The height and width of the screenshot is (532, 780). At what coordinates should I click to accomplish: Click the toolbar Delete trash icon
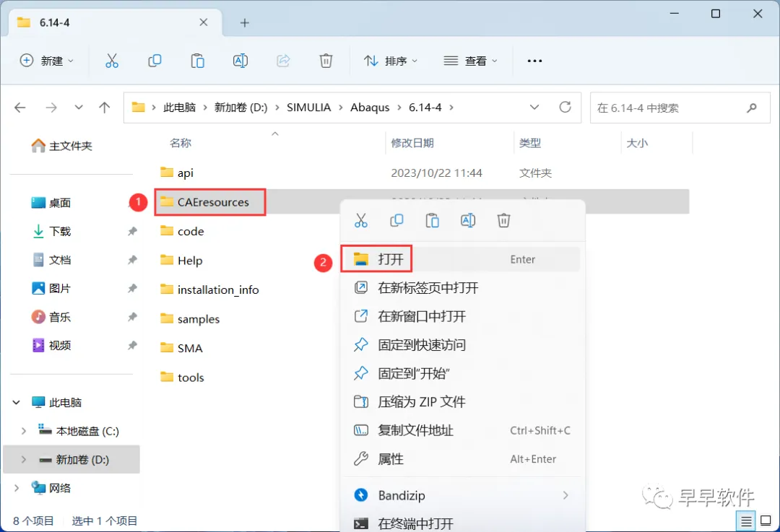click(326, 61)
